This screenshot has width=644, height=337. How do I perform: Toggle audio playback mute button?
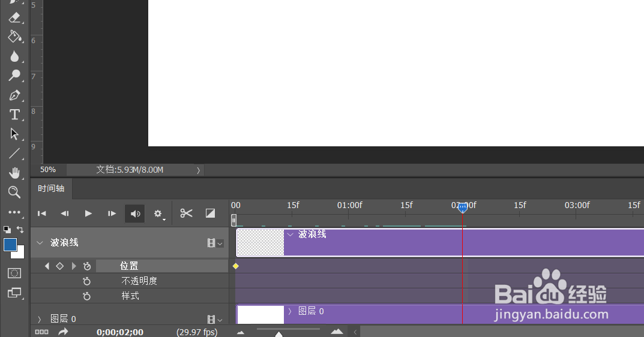coord(134,213)
